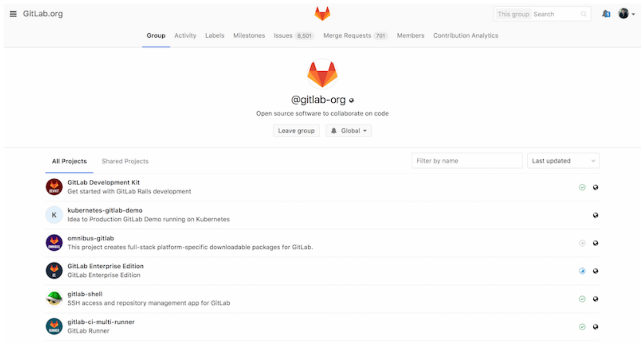Image resolution: width=644 pixels, height=343 pixels.
Task: Open GitLab Development Kit project avatar
Action: pyautogui.click(x=54, y=187)
